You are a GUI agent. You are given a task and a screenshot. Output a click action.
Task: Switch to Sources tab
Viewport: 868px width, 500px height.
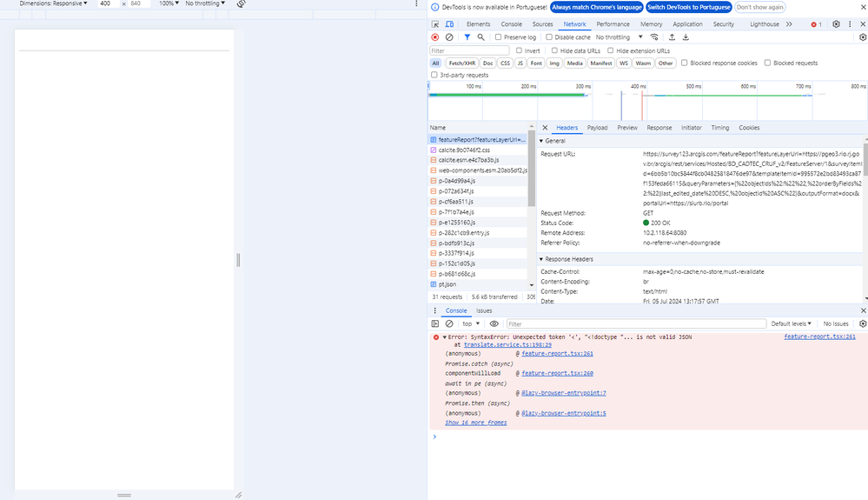[542, 24]
